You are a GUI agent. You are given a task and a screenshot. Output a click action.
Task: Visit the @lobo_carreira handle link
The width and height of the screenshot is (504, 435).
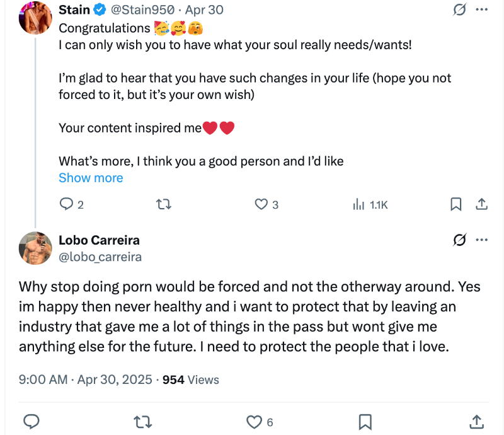tap(100, 257)
